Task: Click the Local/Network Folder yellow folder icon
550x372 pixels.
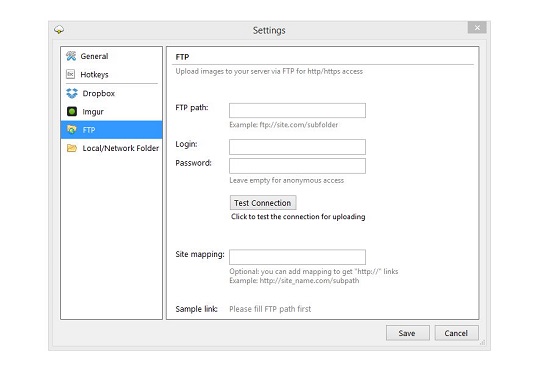Action: pos(72,148)
